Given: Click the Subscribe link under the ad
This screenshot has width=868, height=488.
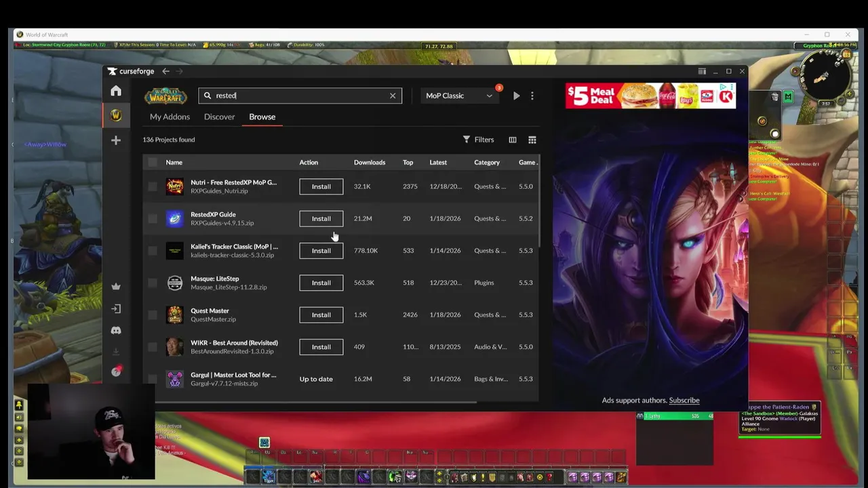Looking at the screenshot, I should click(x=684, y=401).
